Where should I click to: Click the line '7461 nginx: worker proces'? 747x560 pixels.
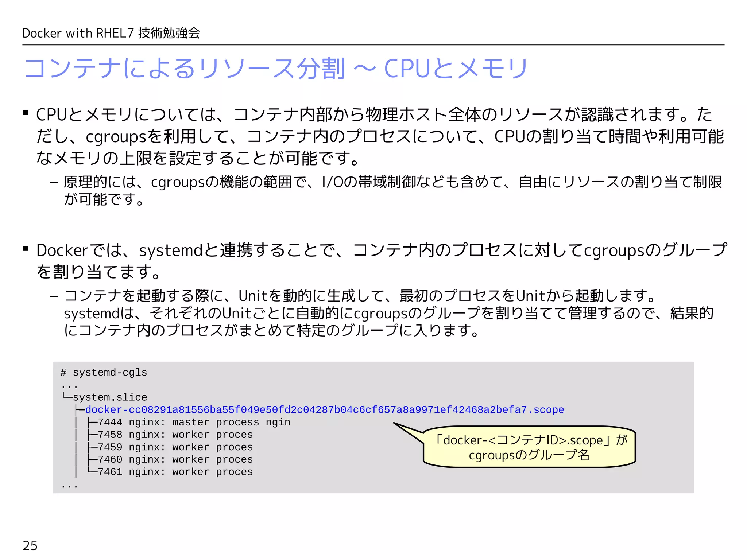pos(175,472)
